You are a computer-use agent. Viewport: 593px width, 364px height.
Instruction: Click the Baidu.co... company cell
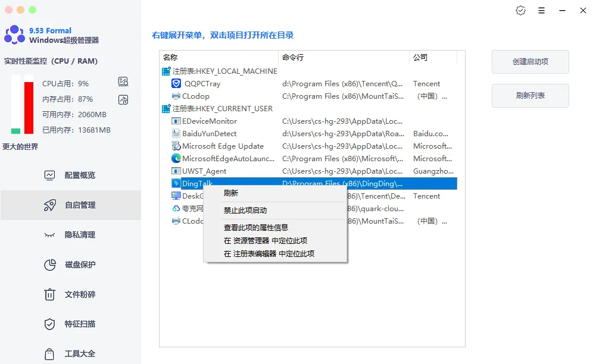point(430,133)
